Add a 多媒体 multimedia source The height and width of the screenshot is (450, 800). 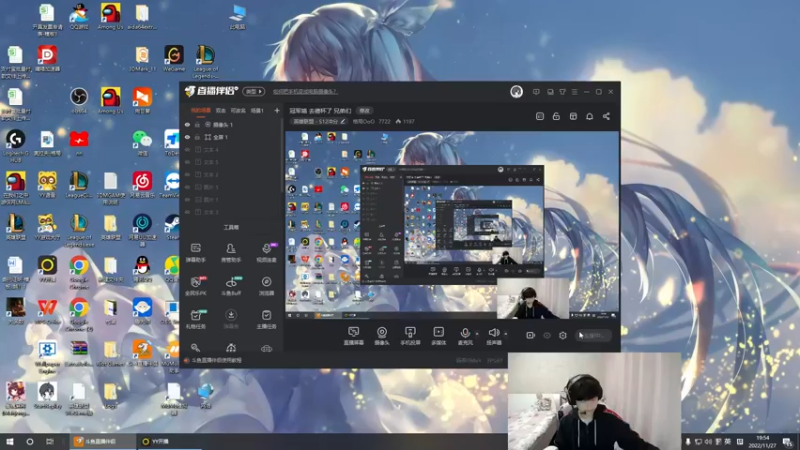(439, 336)
